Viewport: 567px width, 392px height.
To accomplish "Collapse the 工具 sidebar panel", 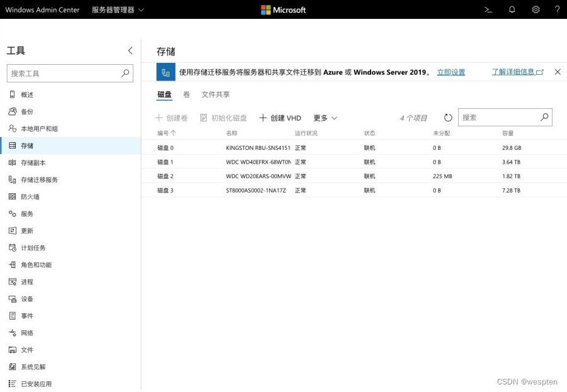I will pyautogui.click(x=130, y=51).
